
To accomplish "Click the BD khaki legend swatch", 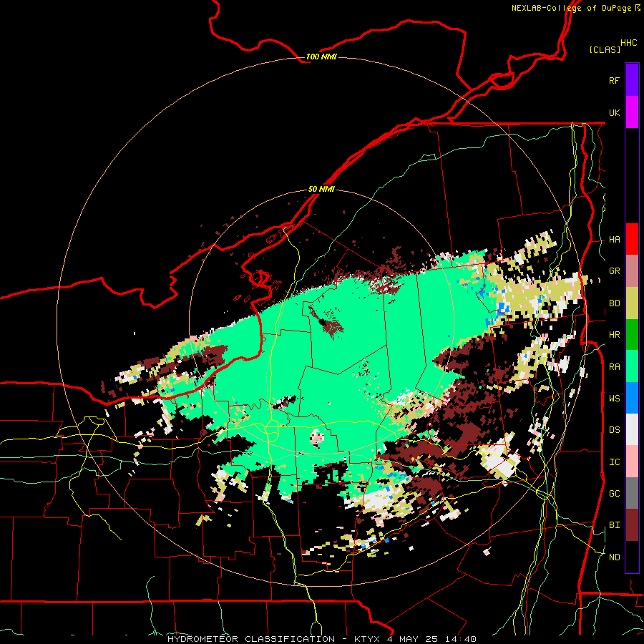I will [632, 303].
